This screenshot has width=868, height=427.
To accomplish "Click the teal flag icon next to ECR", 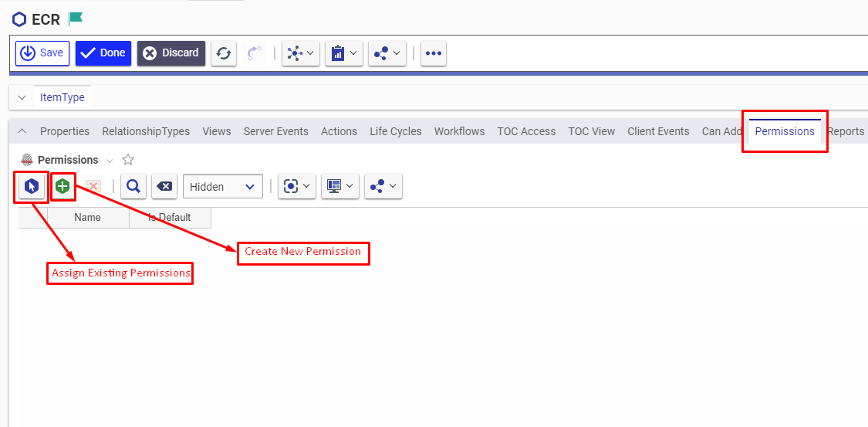I will point(76,19).
